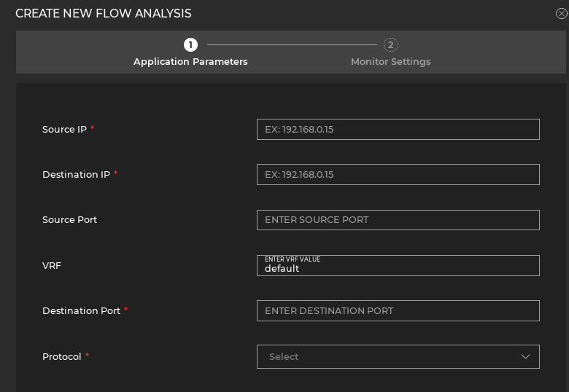The image size is (569, 392).
Task: Go to the Monitor Settings step
Action: click(x=390, y=62)
